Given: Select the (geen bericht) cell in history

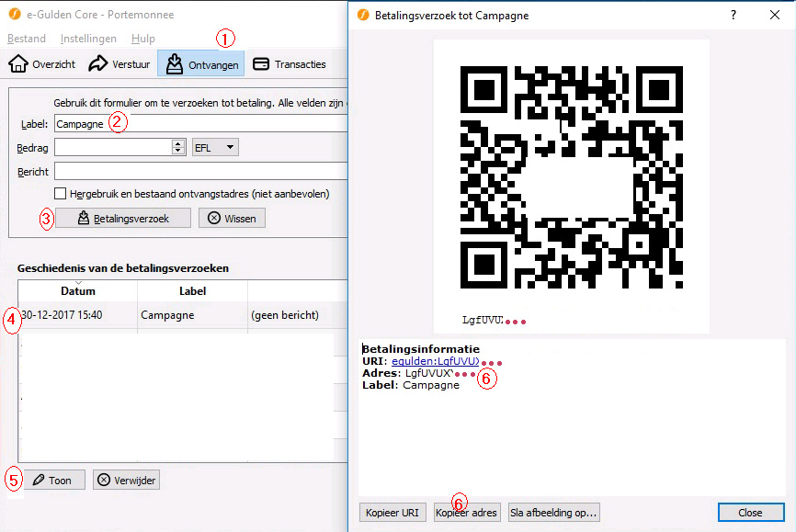Looking at the screenshot, I should pos(298,315).
